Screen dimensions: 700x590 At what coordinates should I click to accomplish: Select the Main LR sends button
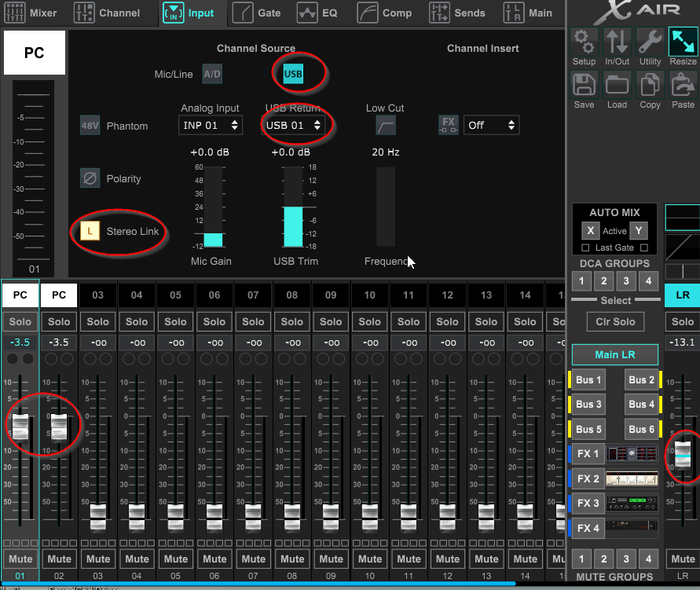(x=614, y=355)
